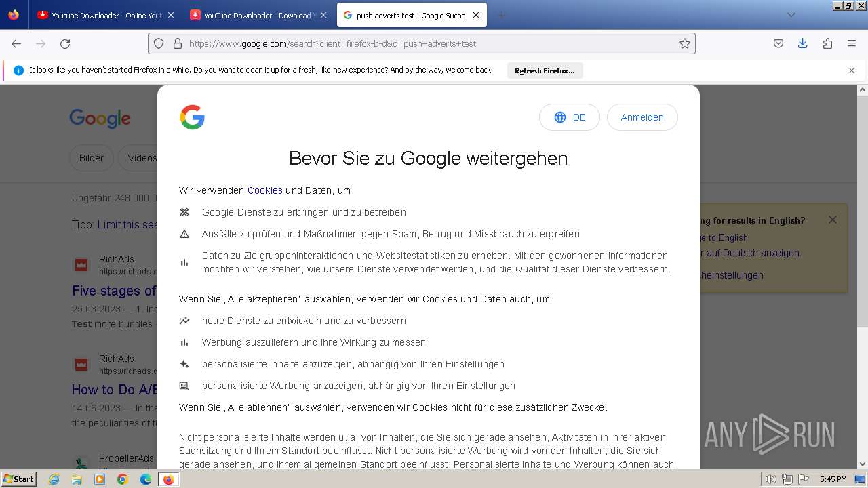Screen dimensions: 868x488
Task: View site security padlock information
Action: point(178,43)
